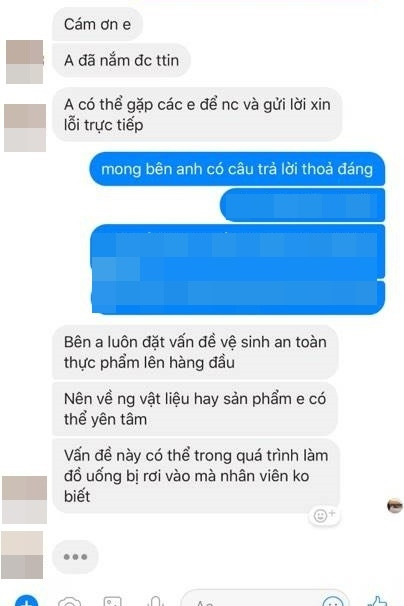The image size is (404, 606).
Task: Tap the 'e có thể yên tâm' message
Action: 195,409
